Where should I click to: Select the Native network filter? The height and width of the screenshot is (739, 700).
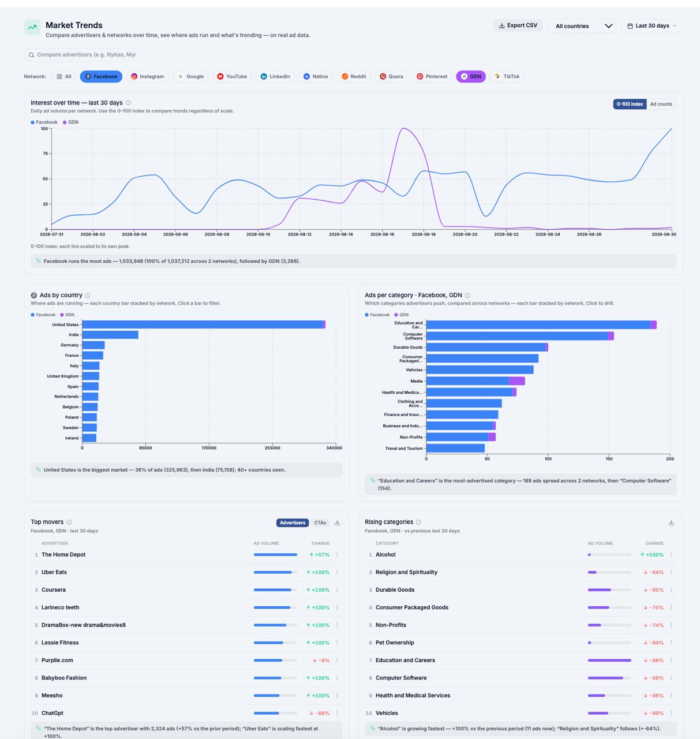click(316, 77)
